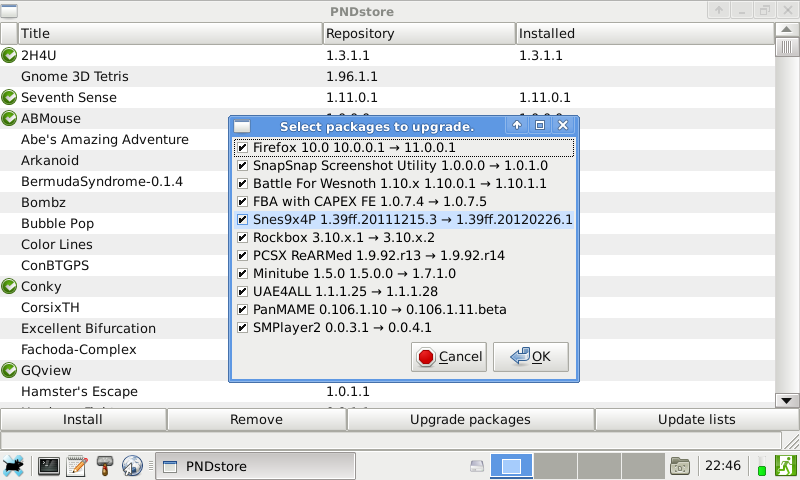Click the screenshot camera tray icon

(x=681, y=466)
